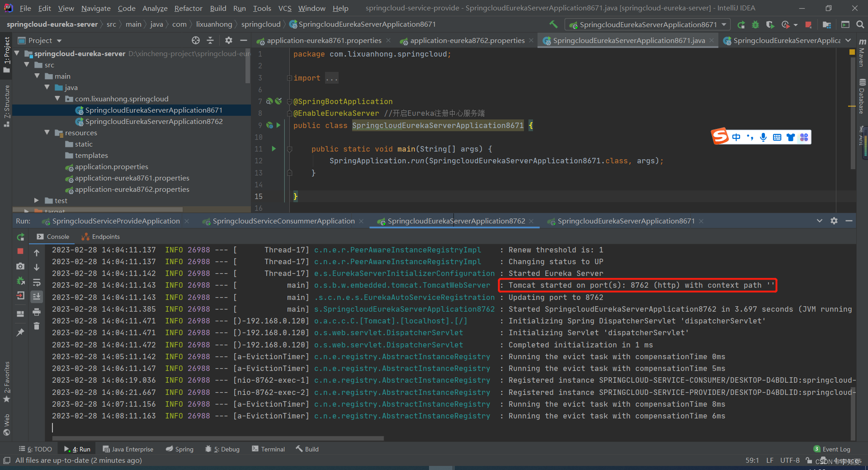Toggle soft-wrap in the console
The width and height of the screenshot is (868, 470).
(x=37, y=282)
